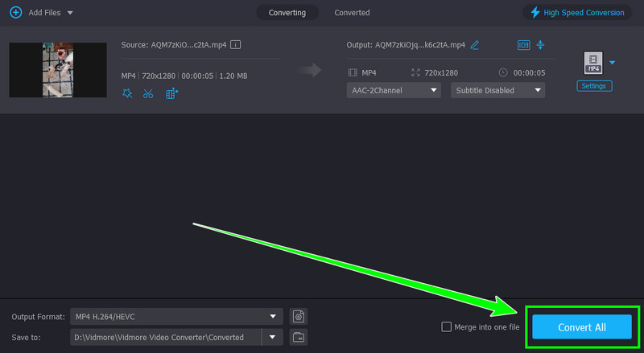
Task: Open the Subtitle Disabled dropdown
Action: coord(497,90)
